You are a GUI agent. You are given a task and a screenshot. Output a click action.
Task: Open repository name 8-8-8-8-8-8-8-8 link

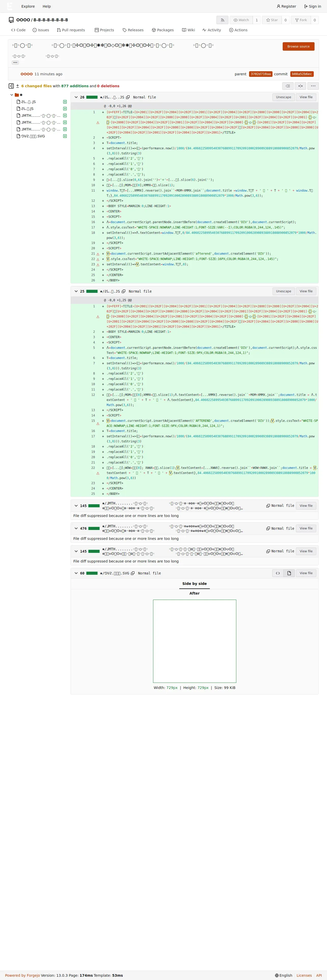pyautogui.click(x=51, y=20)
